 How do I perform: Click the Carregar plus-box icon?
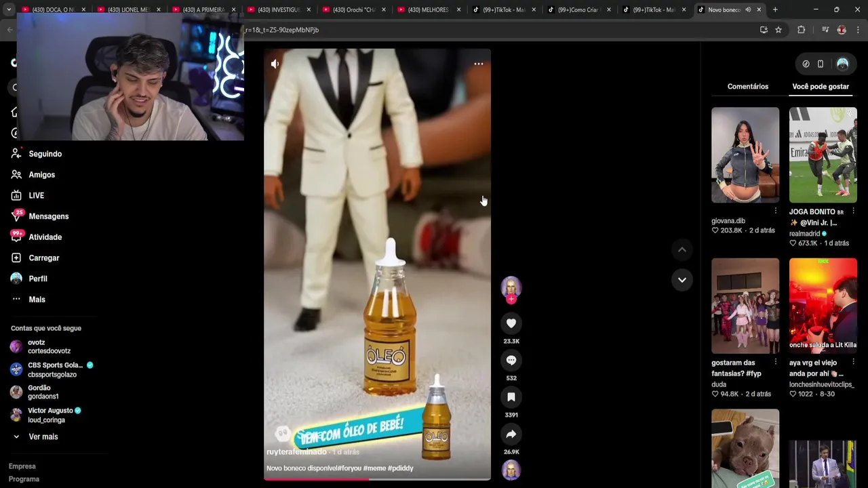(x=16, y=258)
